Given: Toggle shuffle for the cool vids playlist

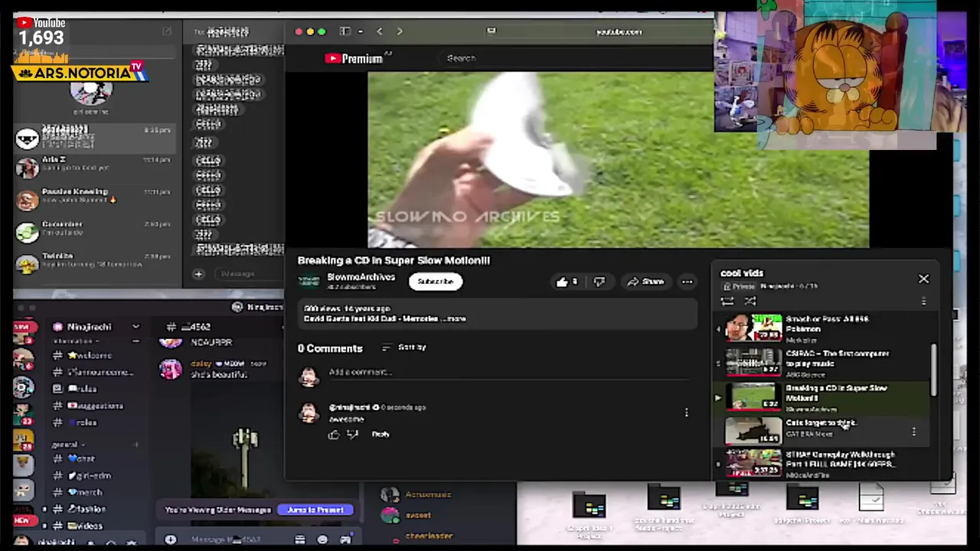Looking at the screenshot, I should tap(750, 302).
